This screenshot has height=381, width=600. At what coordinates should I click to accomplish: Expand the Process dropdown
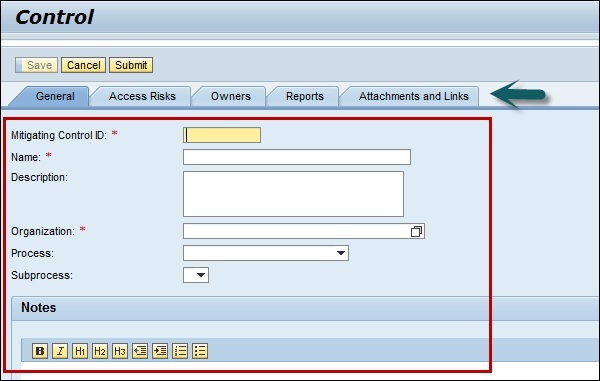coord(341,253)
